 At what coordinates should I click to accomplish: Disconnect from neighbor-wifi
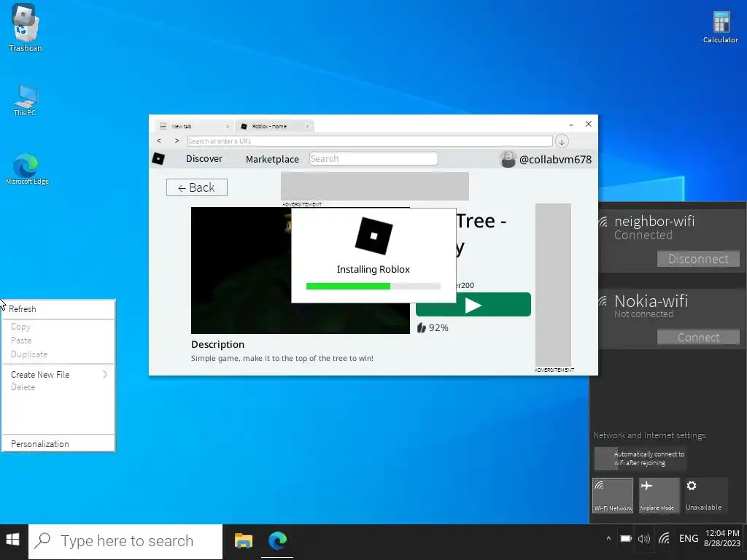(x=698, y=259)
